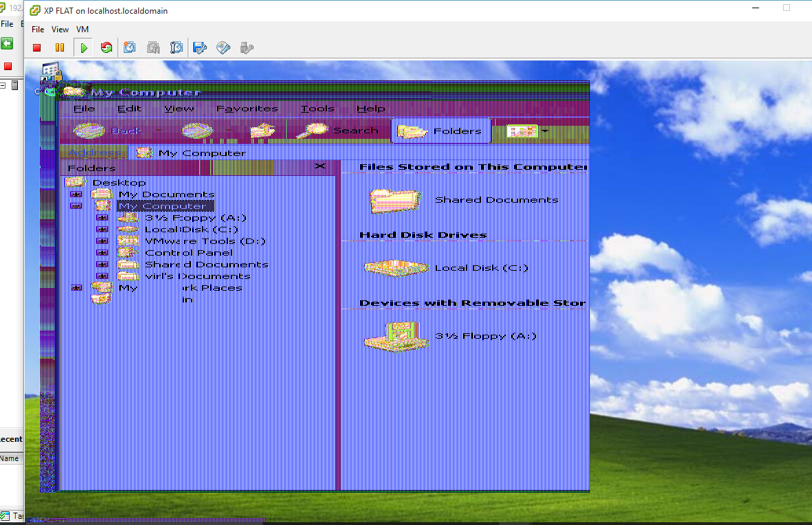Click green back arrow in background window
Image resolution: width=812 pixels, height=525 pixels.
(x=7, y=43)
